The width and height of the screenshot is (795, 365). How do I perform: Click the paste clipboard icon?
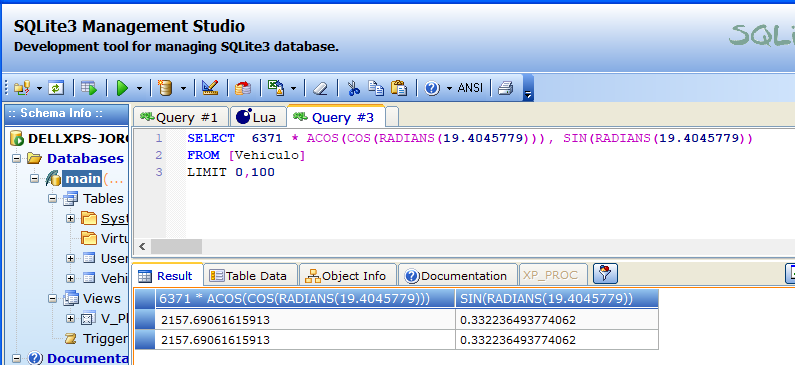399,88
